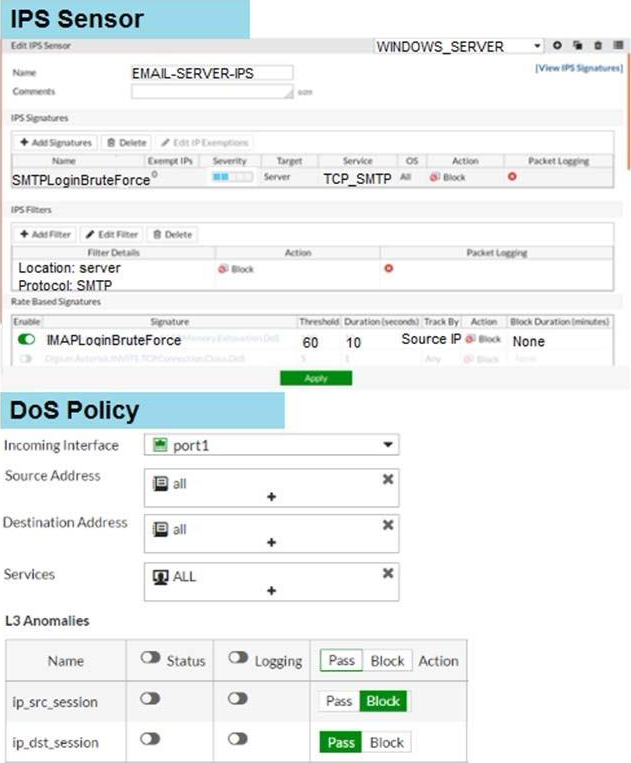
Task: Click the trash icon beside WINDOWS_SERVER
Action: (x=597, y=46)
